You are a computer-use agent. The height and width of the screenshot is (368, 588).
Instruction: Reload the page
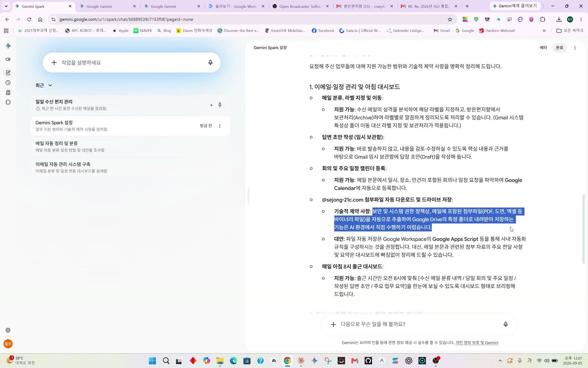click(29, 20)
